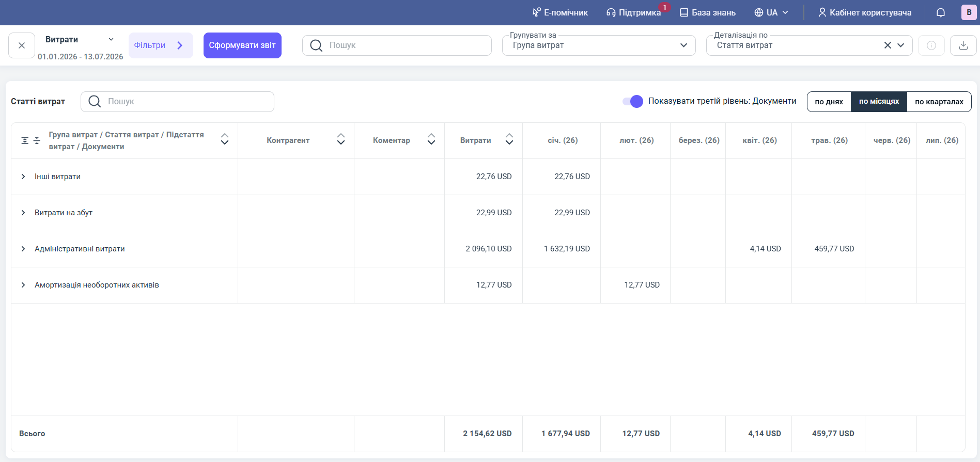
Task: Select the по днях period option
Action: pyautogui.click(x=829, y=102)
